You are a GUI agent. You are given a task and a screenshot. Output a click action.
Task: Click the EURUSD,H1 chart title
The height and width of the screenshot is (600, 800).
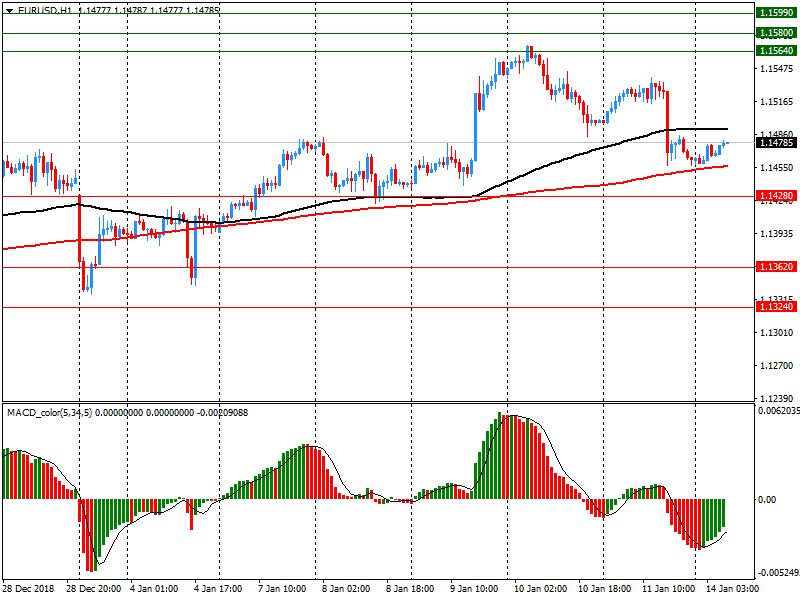[44, 10]
